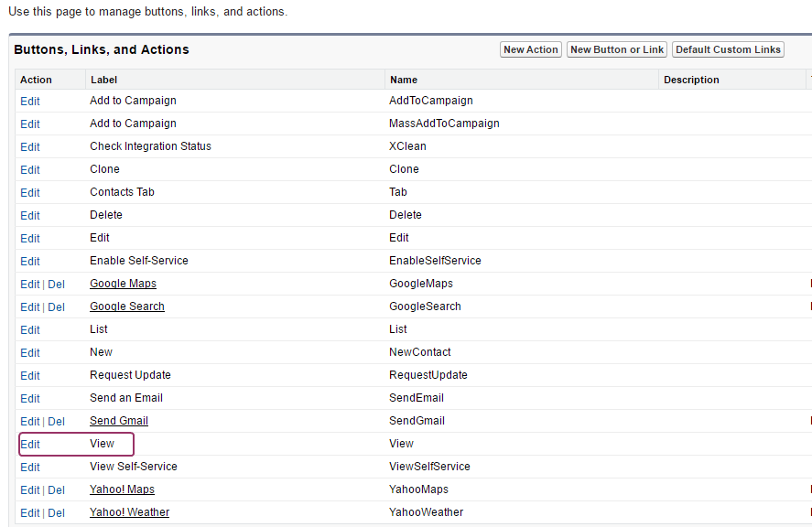Image resolution: width=812 pixels, height=527 pixels.
Task: Select the ViewSelfService name cell
Action: click(x=429, y=467)
